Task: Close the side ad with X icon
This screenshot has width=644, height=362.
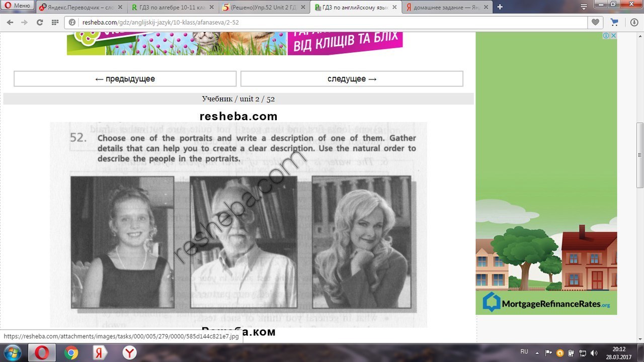Action: [613, 36]
